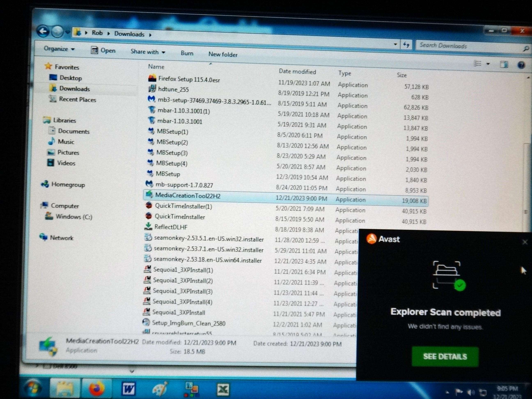532x399 pixels.
Task: Open Windows Explorer from the taskbar
Action: point(64,388)
